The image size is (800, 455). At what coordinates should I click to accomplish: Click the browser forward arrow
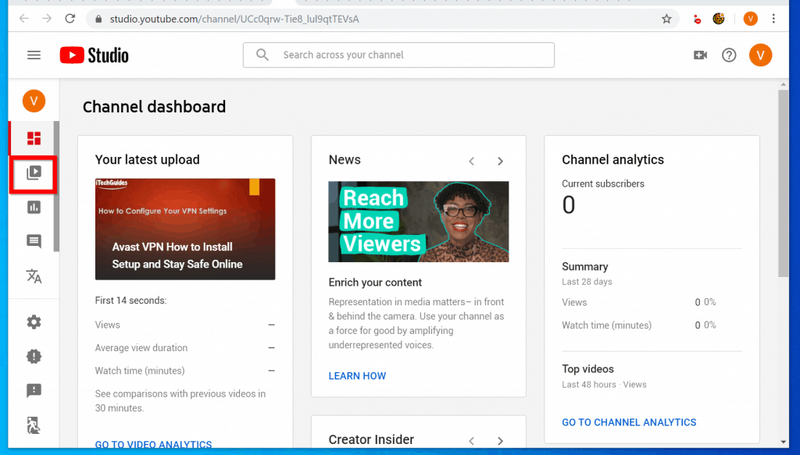(x=47, y=19)
